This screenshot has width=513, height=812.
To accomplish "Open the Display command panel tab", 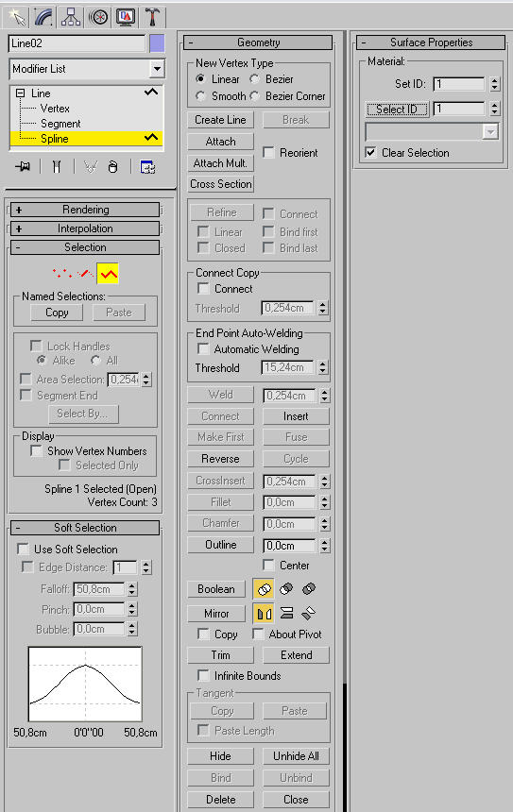I will click(x=126, y=17).
